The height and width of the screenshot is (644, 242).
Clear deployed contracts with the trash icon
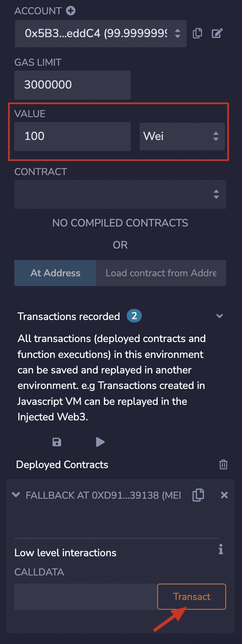[223, 464]
